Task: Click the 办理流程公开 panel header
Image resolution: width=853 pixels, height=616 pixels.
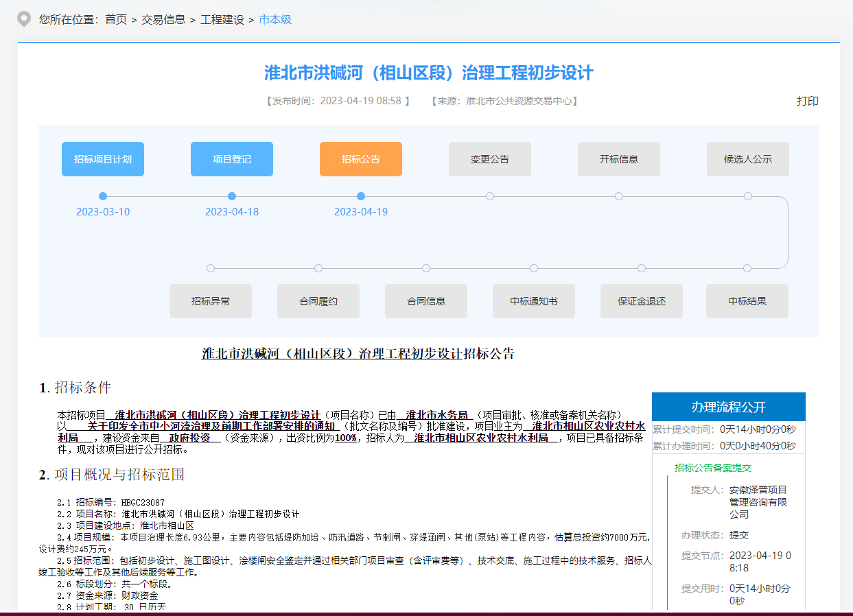Action: tap(729, 407)
